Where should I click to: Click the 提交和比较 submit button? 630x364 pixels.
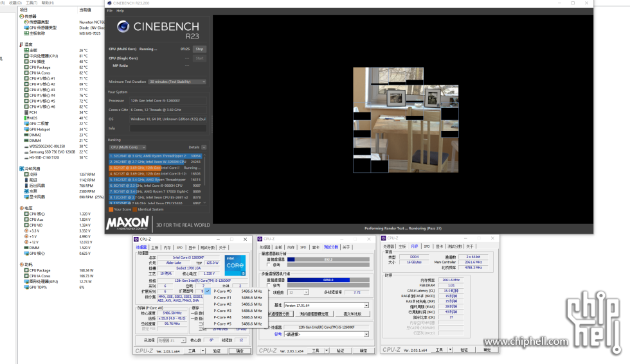coord(352,314)
